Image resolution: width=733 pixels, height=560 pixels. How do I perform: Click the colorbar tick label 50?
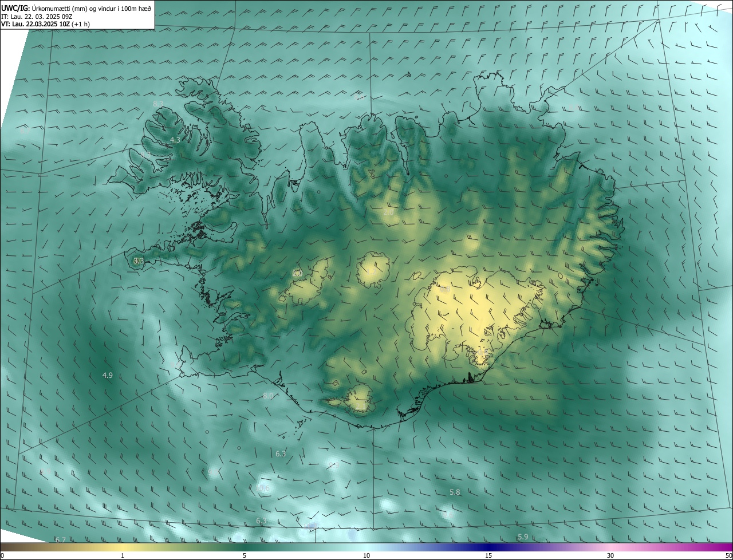tap(728, 555)
